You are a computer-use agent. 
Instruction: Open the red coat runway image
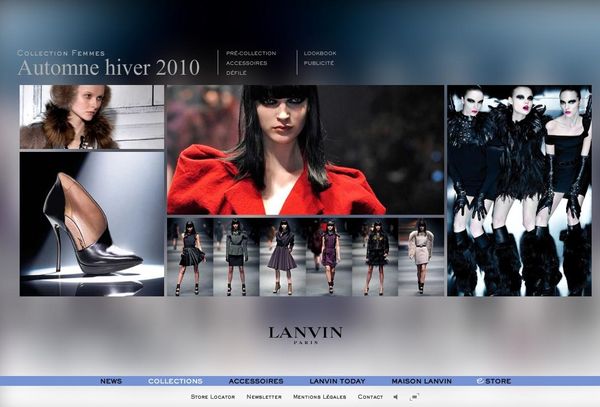(305, 150)
